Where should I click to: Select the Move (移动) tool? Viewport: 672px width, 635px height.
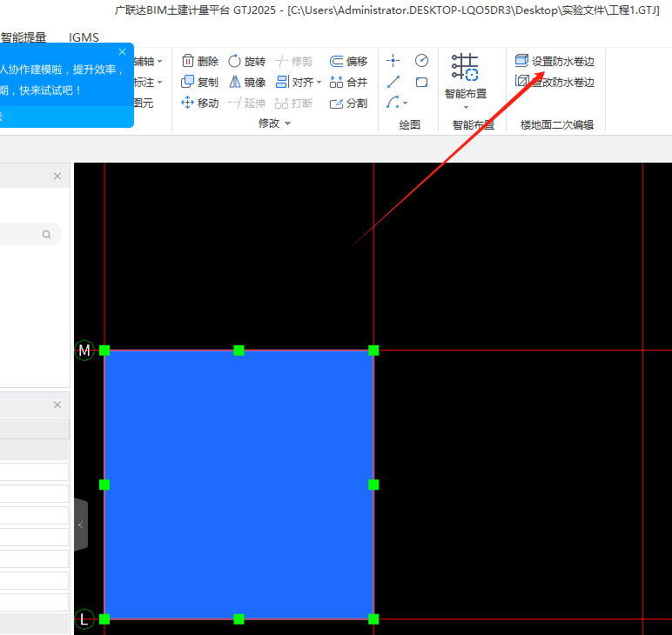point(200,103)
